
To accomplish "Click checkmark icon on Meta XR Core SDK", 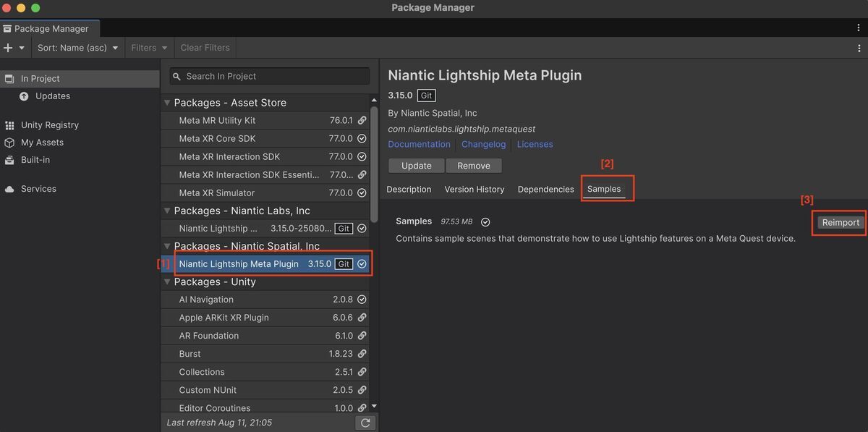I will click(x=362, y=139).
